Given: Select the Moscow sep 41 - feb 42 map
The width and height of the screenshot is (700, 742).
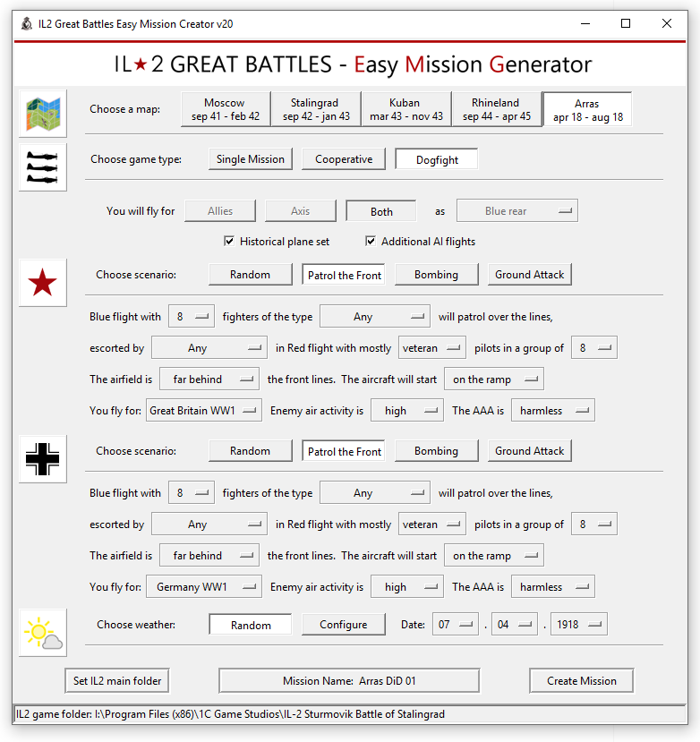Looking at the screenshot, I should pyautogui.click(x=226, y=109).
